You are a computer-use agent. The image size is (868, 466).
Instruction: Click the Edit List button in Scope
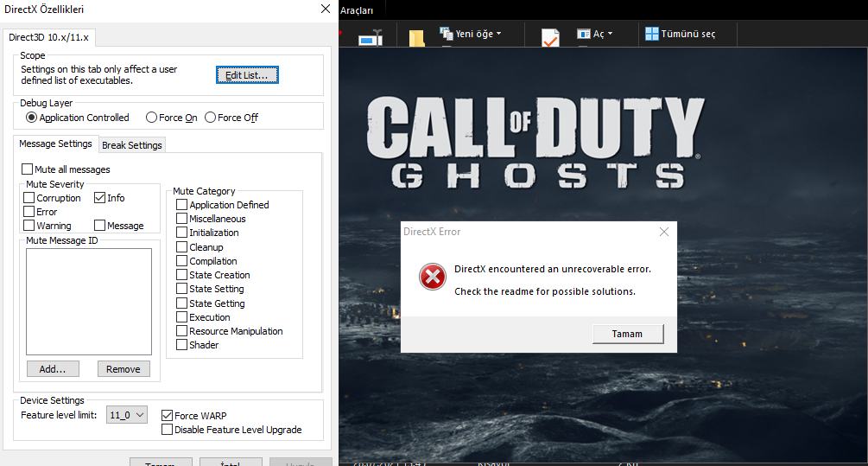tap(247, 75)
